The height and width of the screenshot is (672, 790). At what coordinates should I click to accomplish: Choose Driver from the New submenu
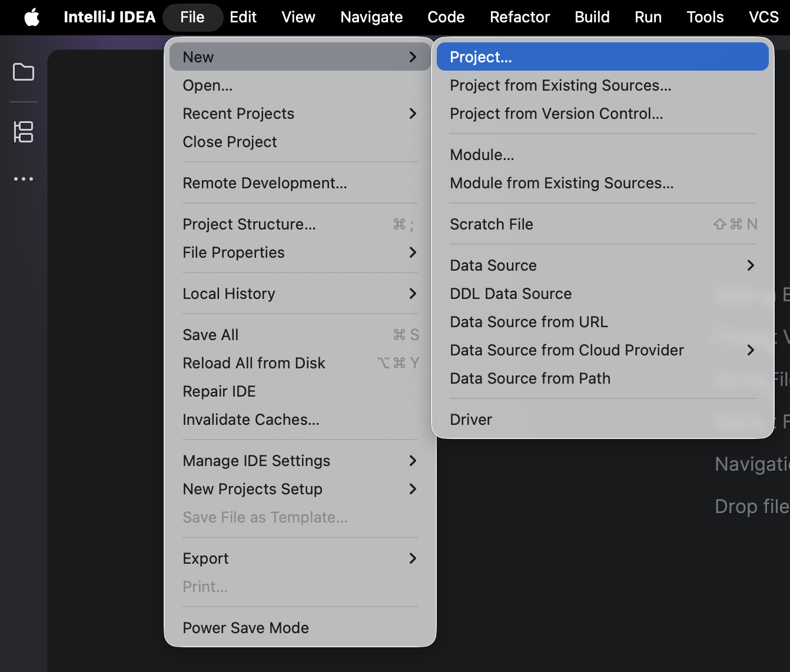click(x=471, y=420)
